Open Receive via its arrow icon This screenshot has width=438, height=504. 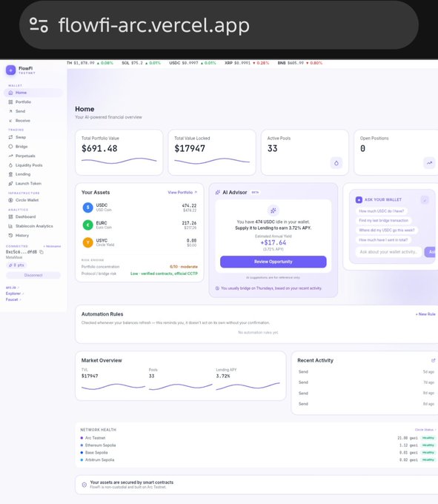(10, 121)
